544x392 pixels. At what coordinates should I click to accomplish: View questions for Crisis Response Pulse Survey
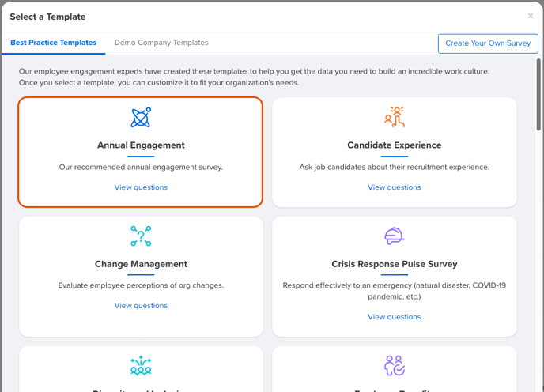point(395,317)
